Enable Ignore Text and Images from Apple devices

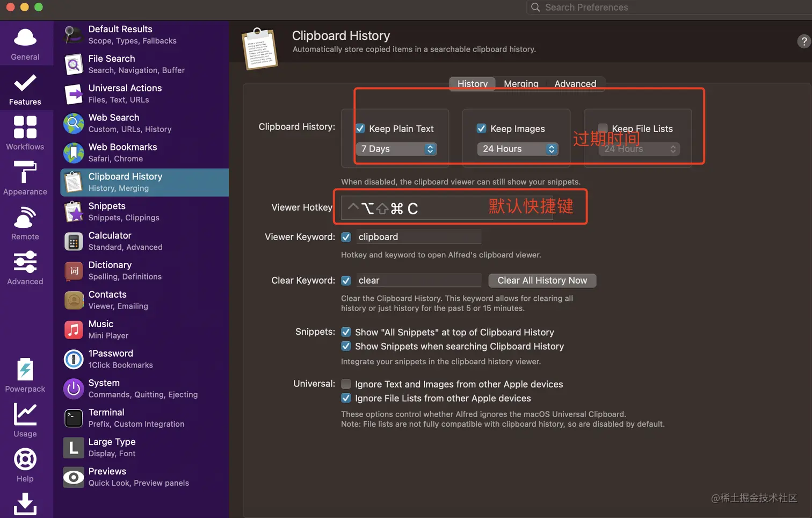pyautogui.click(x=346, y=384)
